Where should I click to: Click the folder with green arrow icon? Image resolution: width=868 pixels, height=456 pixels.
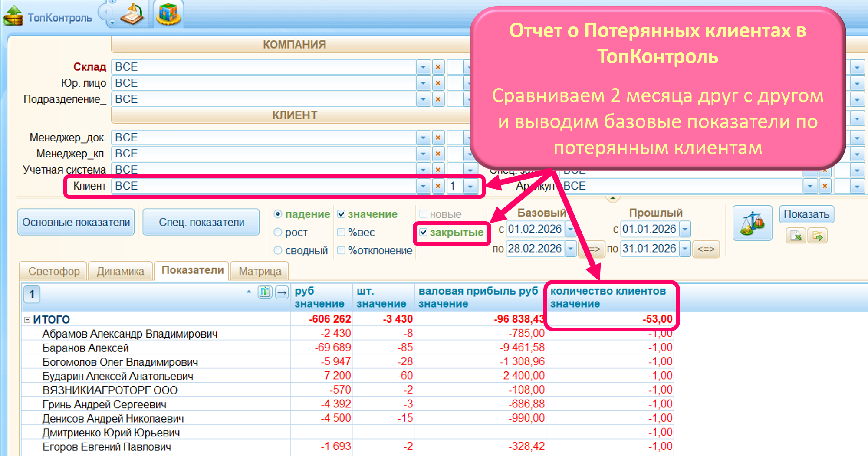pyautogui.click(x=818, y=236)
